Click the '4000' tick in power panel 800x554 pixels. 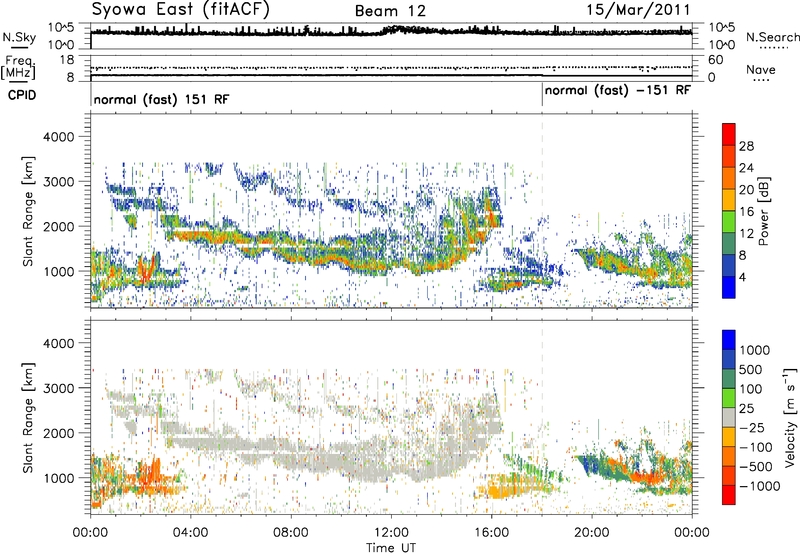coord(59,137)
